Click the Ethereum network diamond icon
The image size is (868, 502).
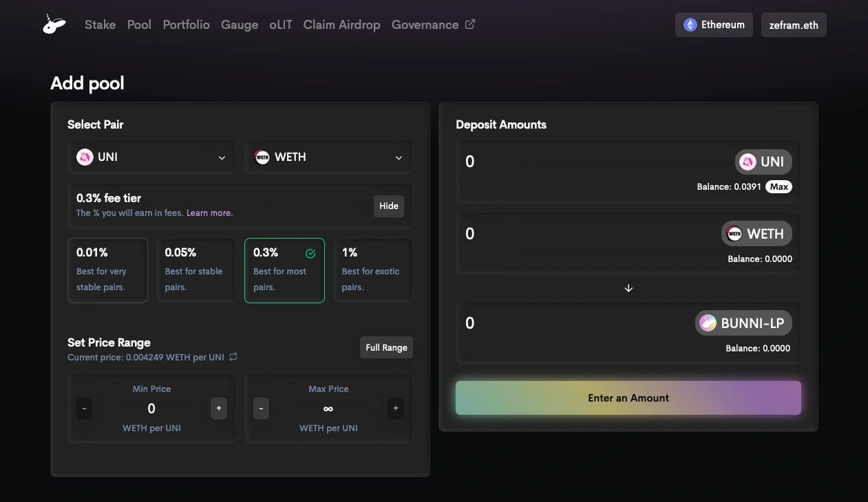pos(690,25)
